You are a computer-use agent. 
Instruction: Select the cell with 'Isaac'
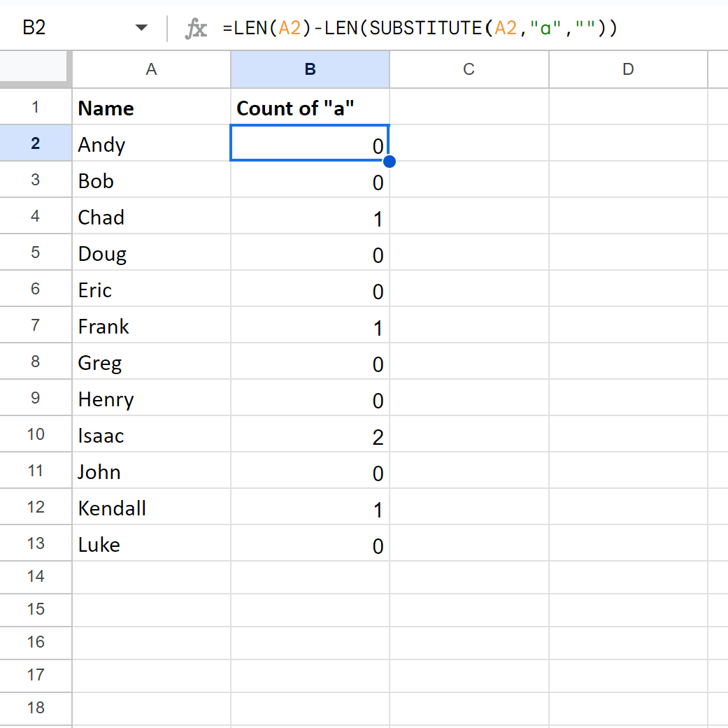151,435
